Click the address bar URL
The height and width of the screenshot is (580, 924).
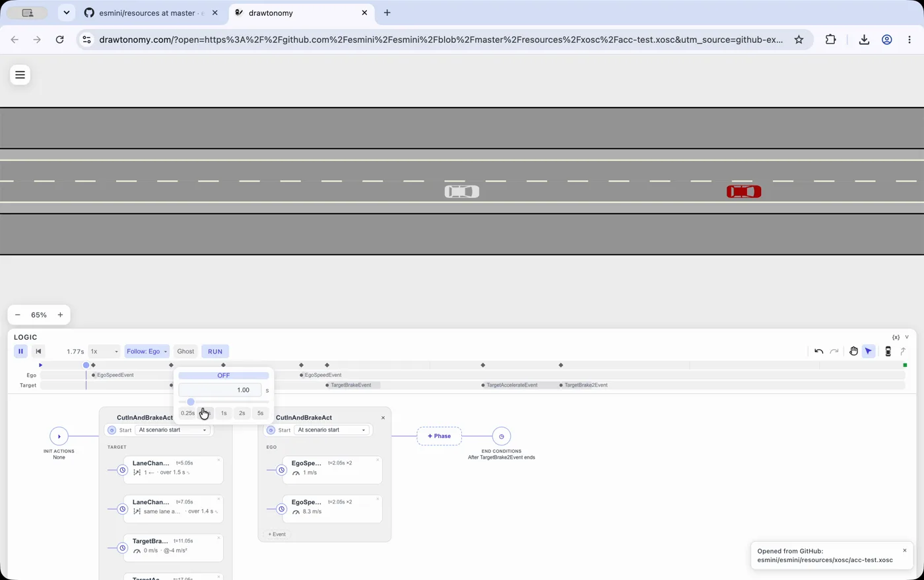(x=441, y=40)
